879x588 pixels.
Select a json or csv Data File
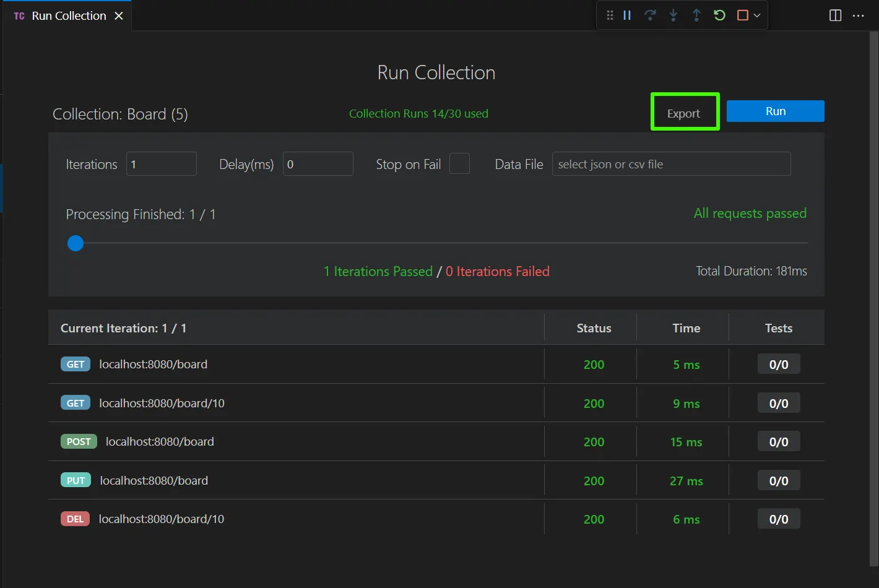(671, 164)
